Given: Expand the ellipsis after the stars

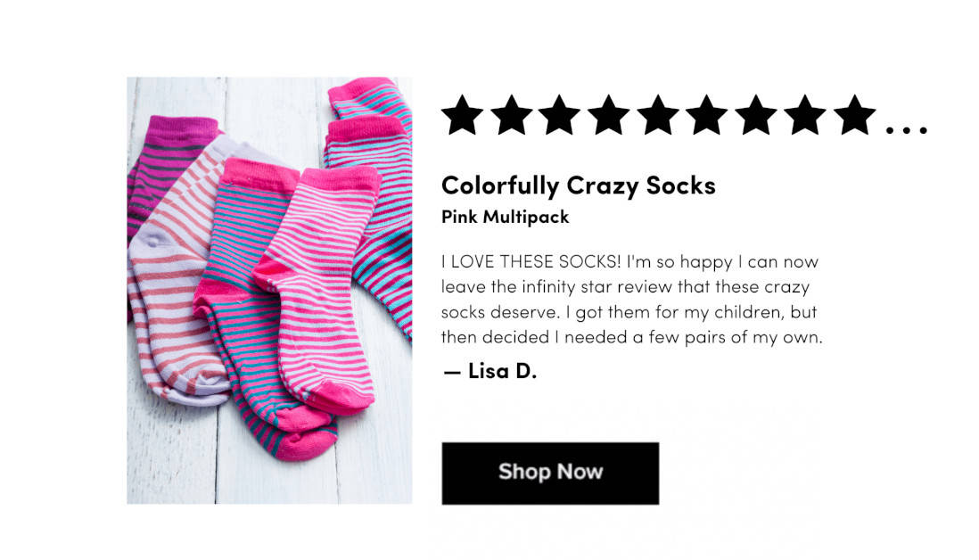Looking at the screenshot, I should (907, 131).
